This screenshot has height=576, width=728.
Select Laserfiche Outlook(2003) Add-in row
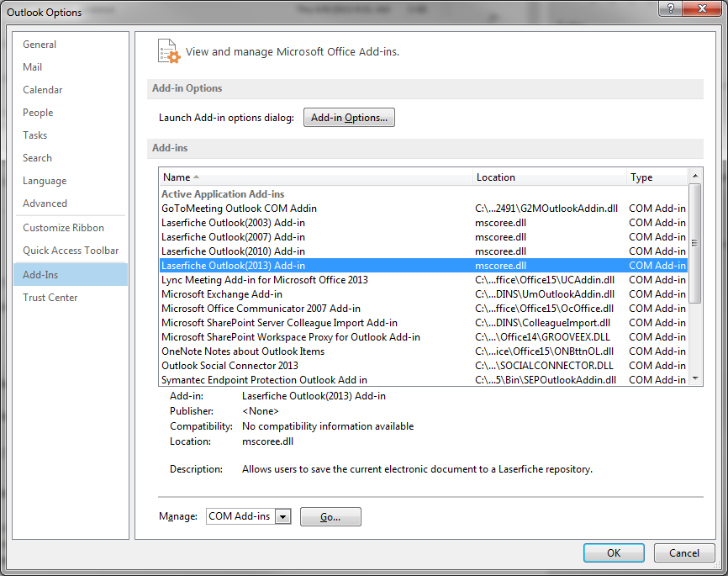[x=424, y=223]
